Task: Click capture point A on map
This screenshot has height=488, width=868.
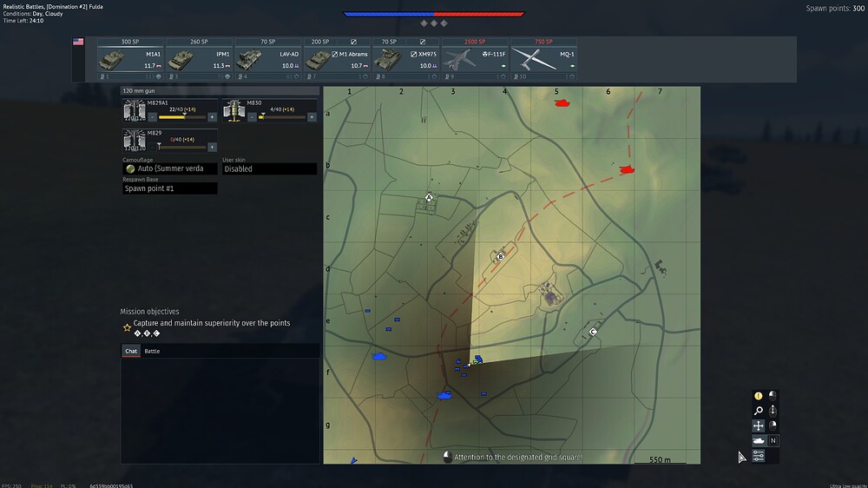Action: tap(429, 197)
